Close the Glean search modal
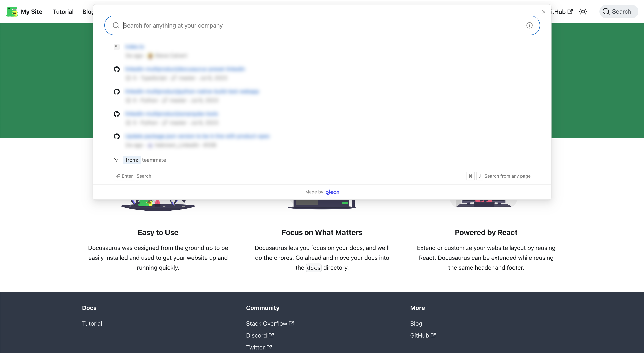Image resolution: width=644 pixels, height=353 pixels. click(544, 12)
